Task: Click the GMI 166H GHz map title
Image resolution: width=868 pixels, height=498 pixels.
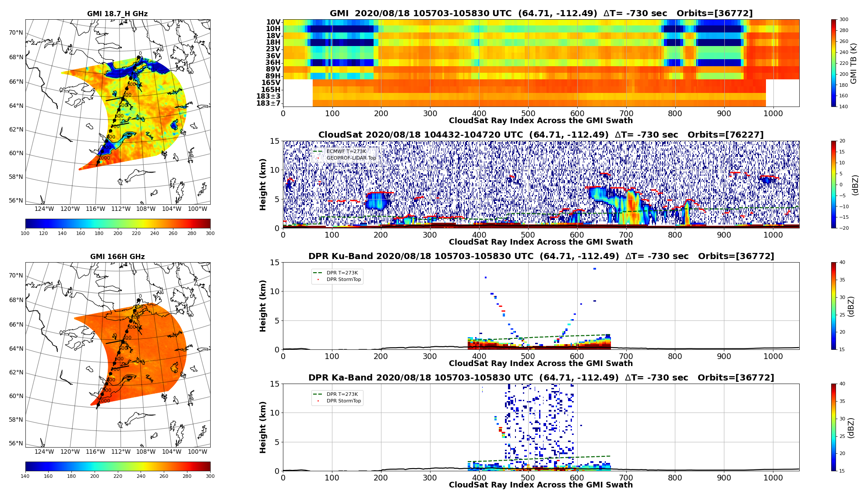Action: [x=117, y=257]
